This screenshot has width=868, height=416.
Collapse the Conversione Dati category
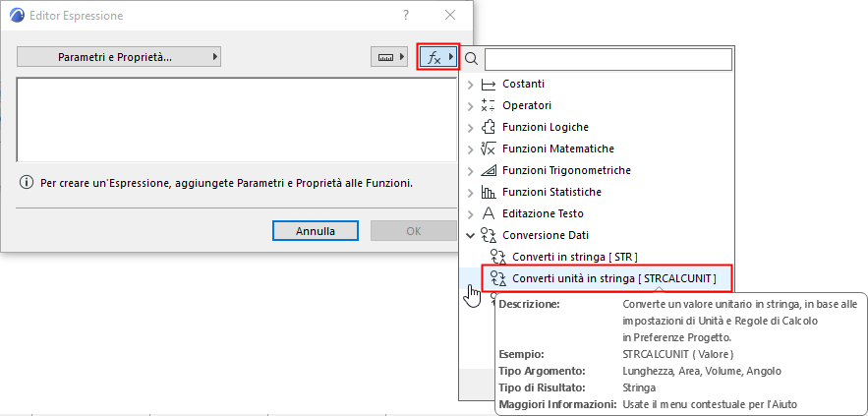(x=471, y=235)
